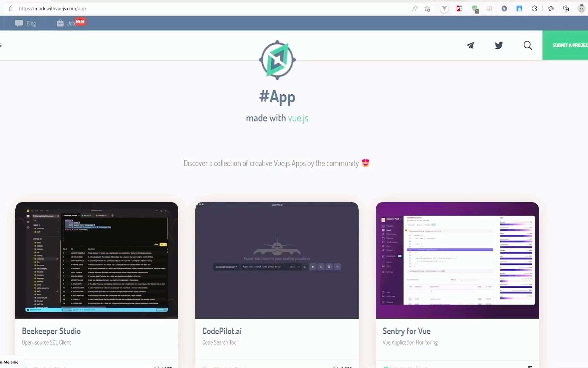The image size is (588, 368).
Task: Open the red FE extension icon
Action: coord(459,9)
